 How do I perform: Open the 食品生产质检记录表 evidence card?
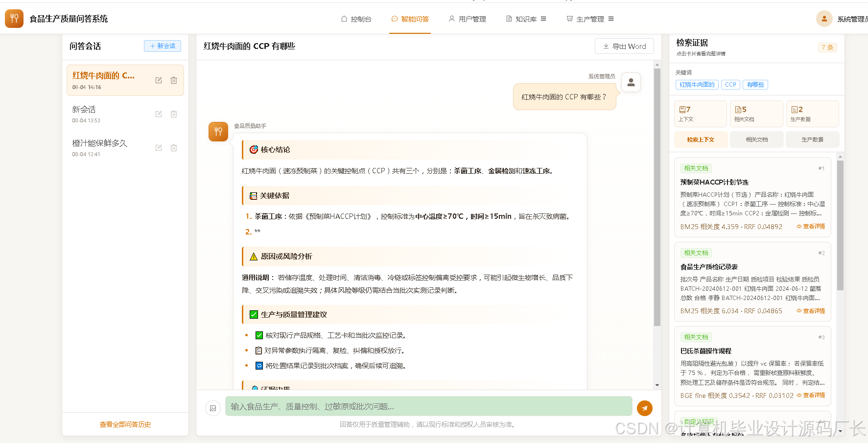pyautogui.click(x=753, y=281)
